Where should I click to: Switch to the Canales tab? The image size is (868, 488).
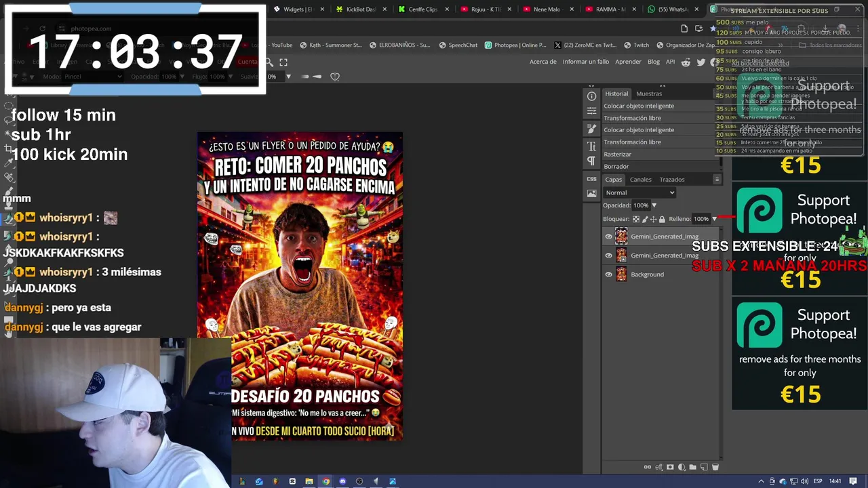pos(640,180)
